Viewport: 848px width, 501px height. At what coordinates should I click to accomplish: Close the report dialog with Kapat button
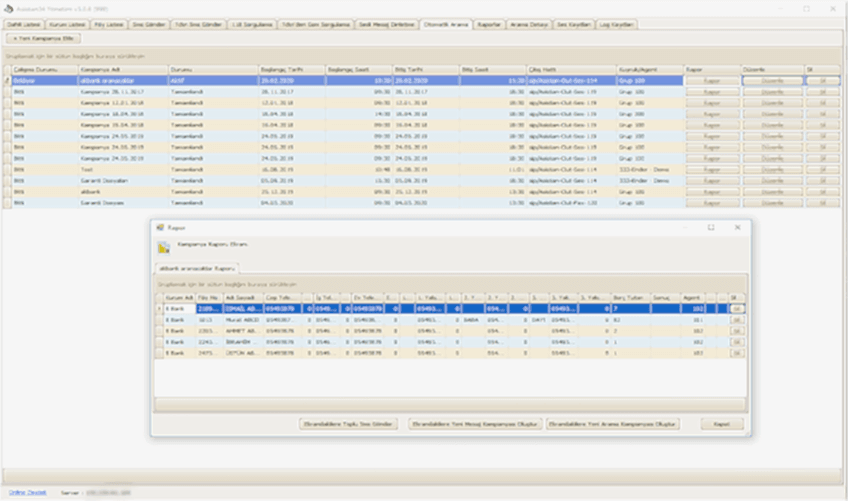721,424
